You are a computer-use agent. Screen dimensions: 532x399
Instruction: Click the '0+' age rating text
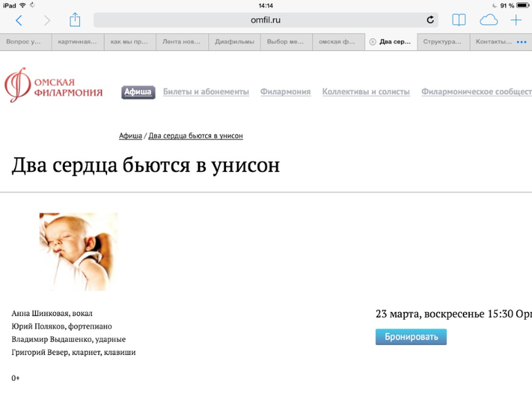click(16, 378)
